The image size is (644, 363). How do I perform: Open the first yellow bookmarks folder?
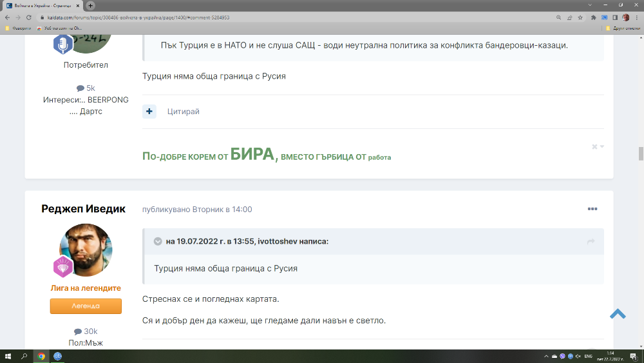click(18, 28)
